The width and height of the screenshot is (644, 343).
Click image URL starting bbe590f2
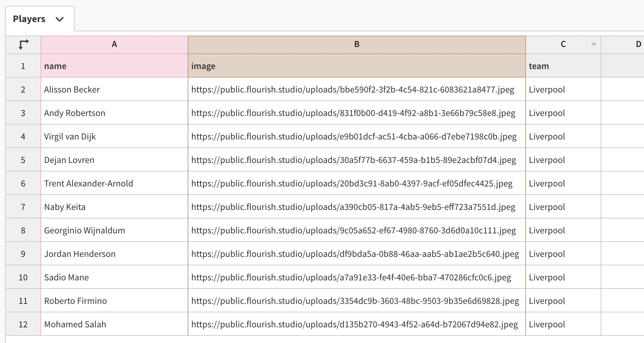(357, 89)
